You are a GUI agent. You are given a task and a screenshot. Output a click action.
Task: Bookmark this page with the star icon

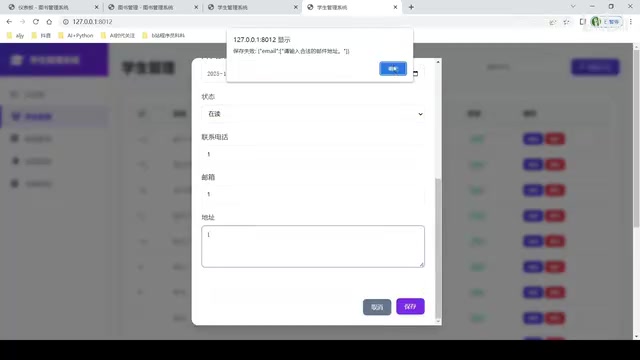click(566, 22)
